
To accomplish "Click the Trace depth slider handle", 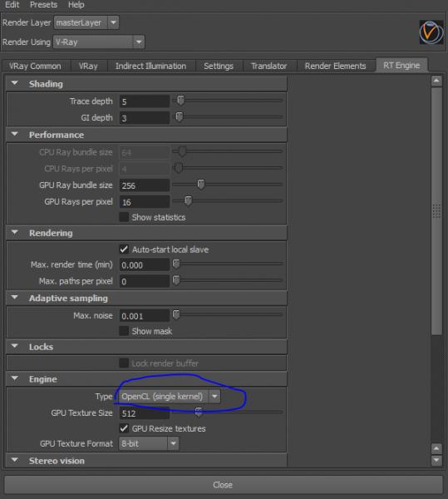I will (180, 101).
